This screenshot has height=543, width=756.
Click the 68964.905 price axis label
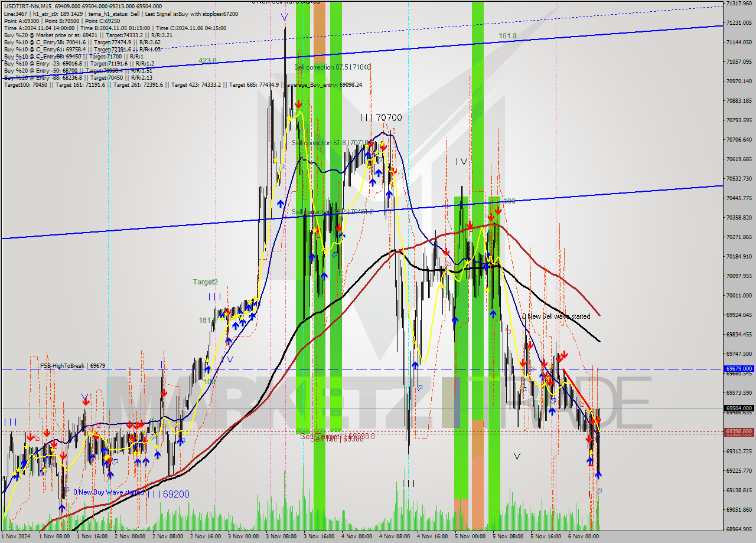739,529
